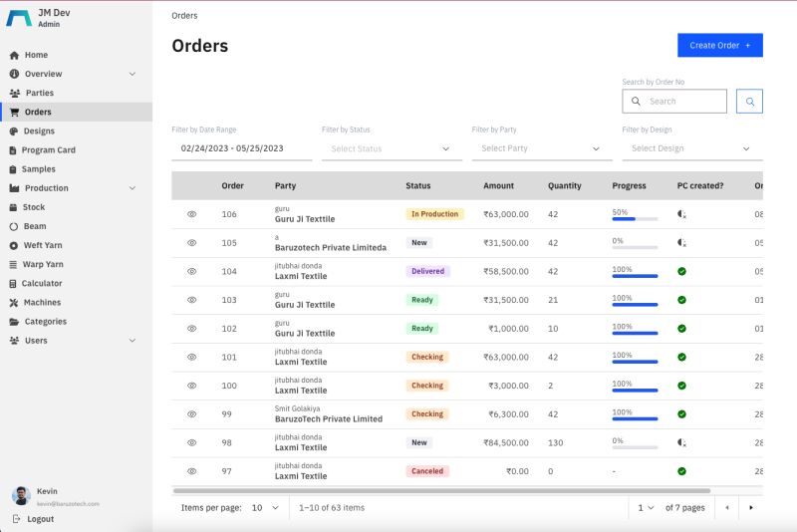Click the Stock icon in sidebar

[x=14, y=207]
